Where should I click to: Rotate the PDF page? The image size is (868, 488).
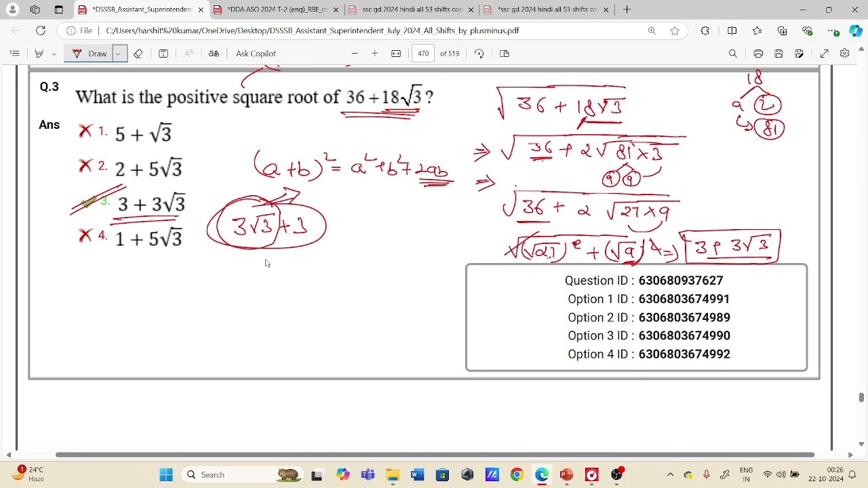point(479,54)
